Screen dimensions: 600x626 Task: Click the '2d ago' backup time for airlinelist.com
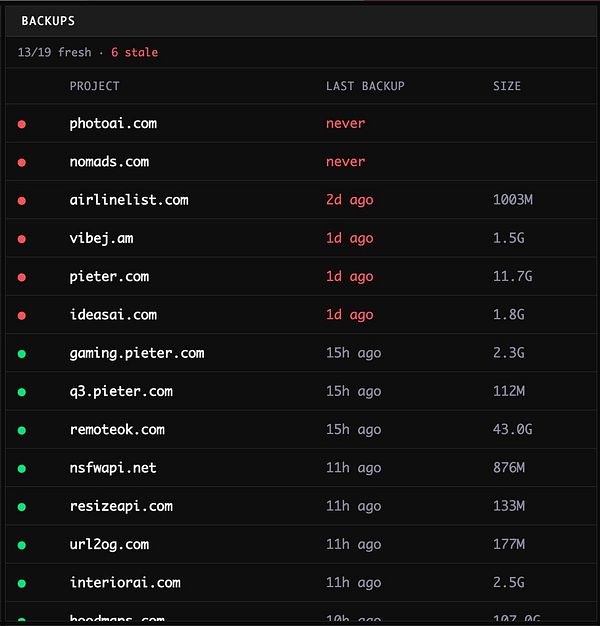coord(350,200)
